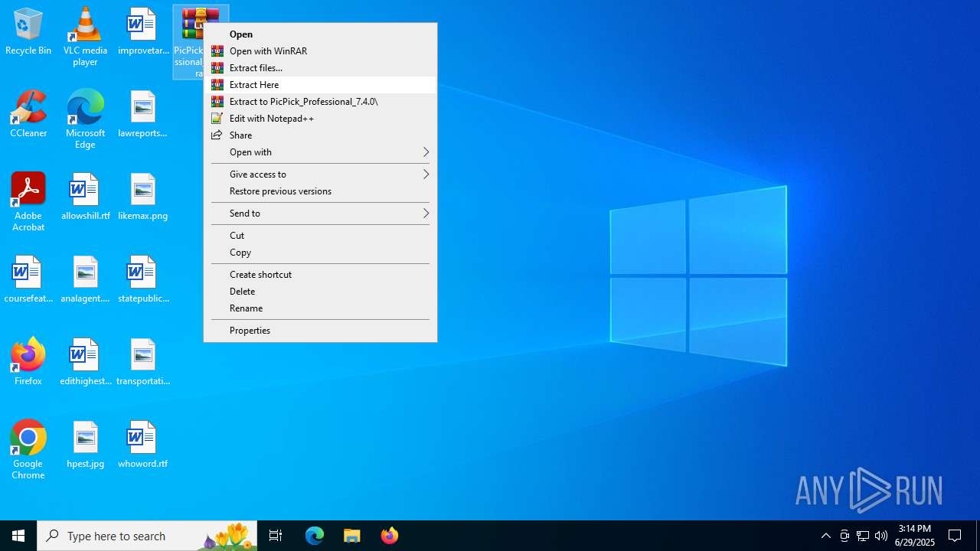
Task: Launch Microsoft Edge from the taskbar
Action: click(x=315, y=536)
